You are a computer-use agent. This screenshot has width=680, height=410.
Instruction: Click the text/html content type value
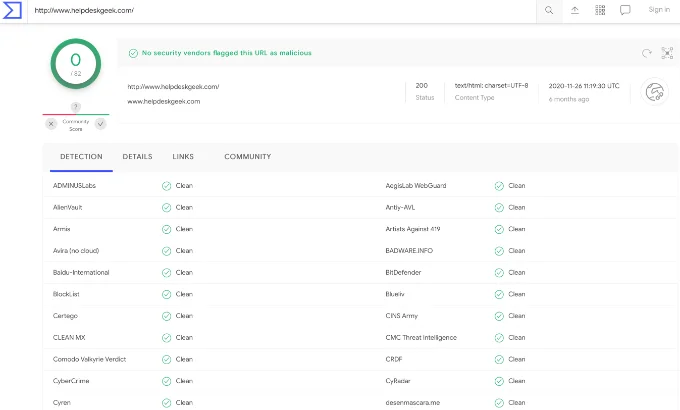(x=491, y=85)
